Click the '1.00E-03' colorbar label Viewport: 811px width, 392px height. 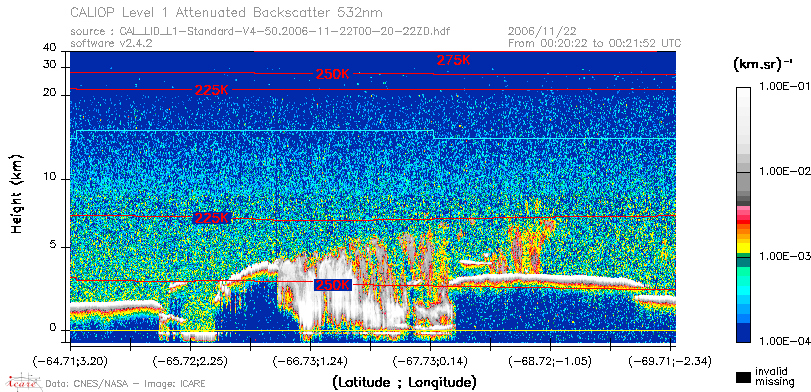(x=784, y=257)
